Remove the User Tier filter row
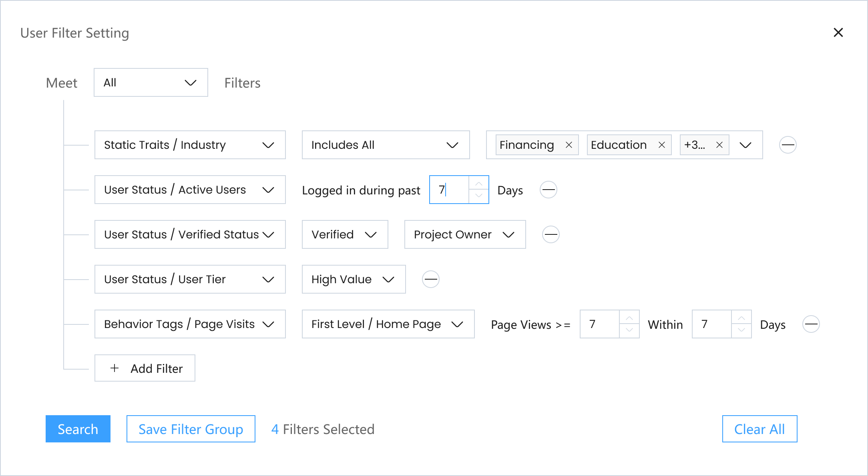 pyautogui.click(x=430, y=279)
